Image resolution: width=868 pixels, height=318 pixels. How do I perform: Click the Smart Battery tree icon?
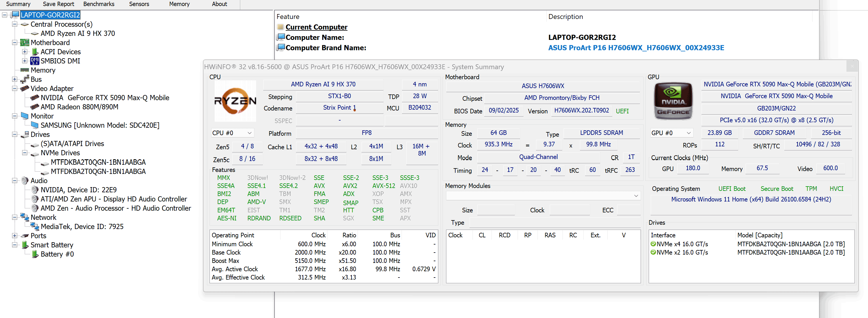[25, 245]
